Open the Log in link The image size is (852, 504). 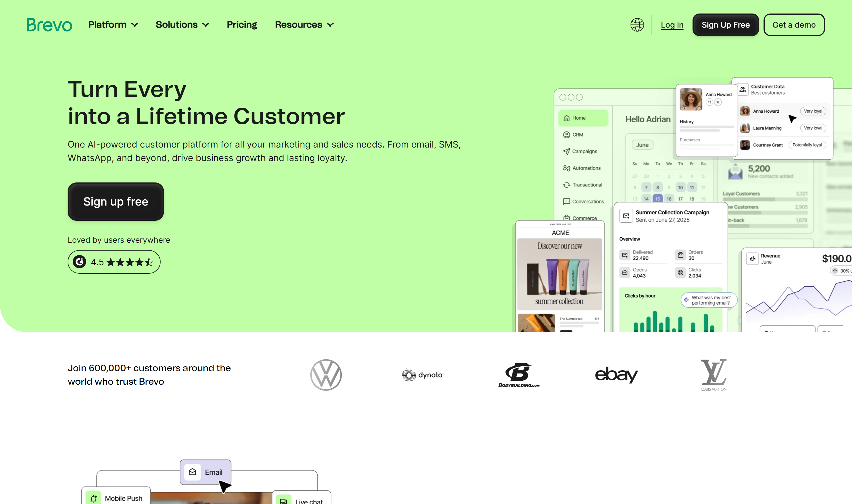pos(672,25)
